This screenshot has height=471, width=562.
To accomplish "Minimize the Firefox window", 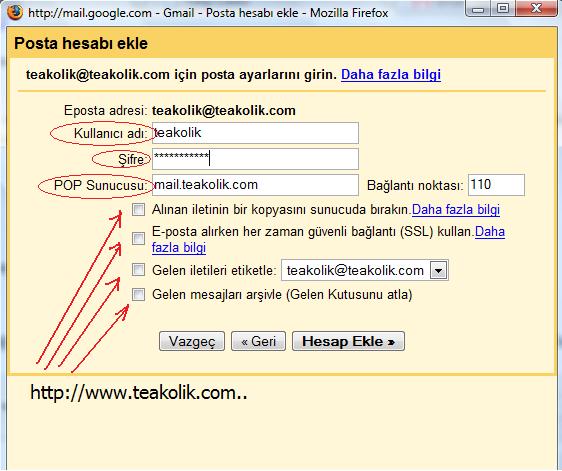I will click(x=478, y=9).
